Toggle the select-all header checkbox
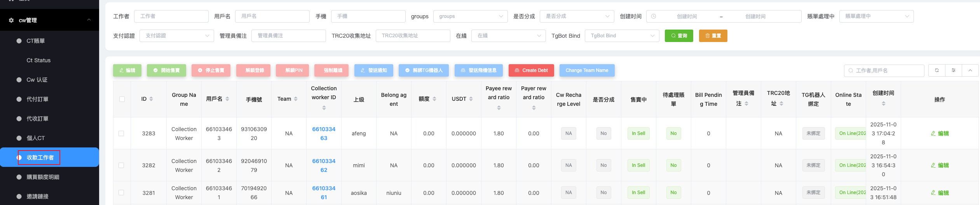The height and width of the screenshot is (205, 980). (122, 99)
